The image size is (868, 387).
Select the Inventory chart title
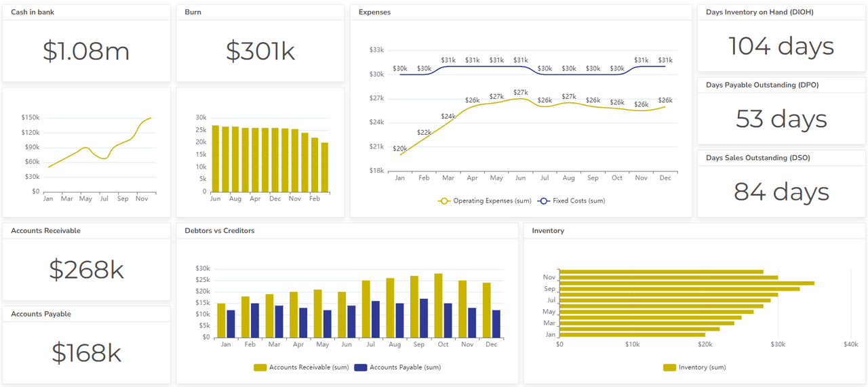[x=548, y=230]
